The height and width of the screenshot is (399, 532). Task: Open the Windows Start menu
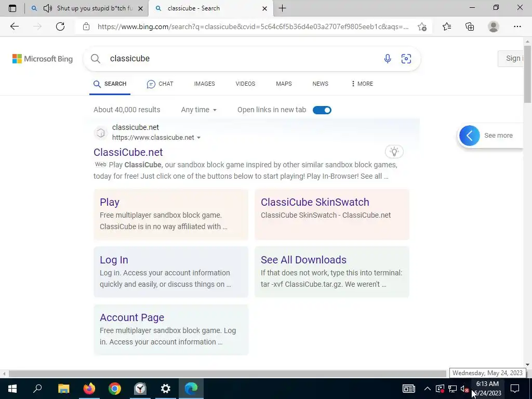tap(12, 389)
